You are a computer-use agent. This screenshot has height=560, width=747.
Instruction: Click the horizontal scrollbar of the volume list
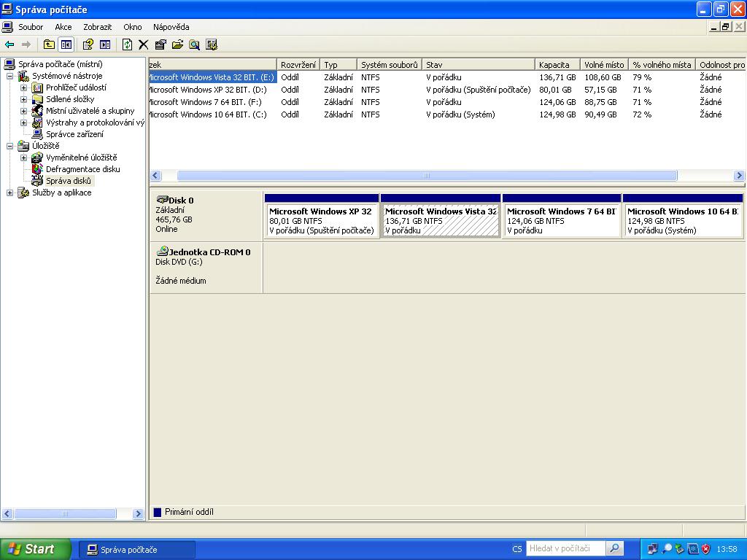427,176
